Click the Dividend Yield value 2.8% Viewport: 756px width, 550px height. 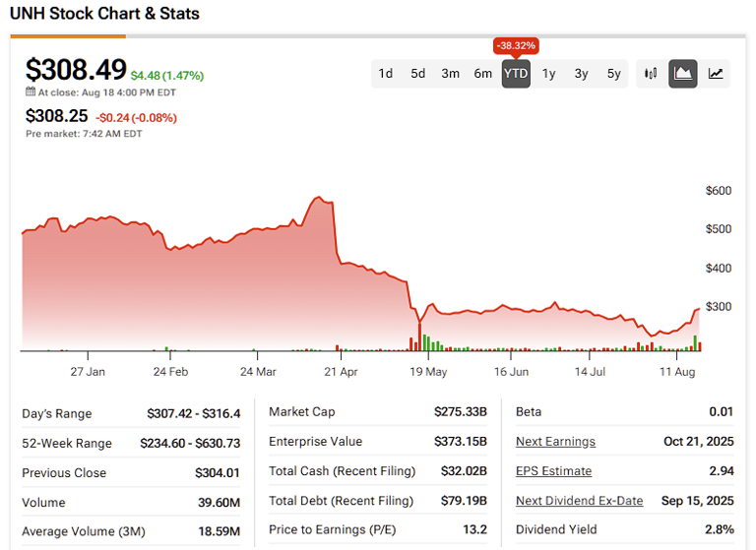[720, 529]
